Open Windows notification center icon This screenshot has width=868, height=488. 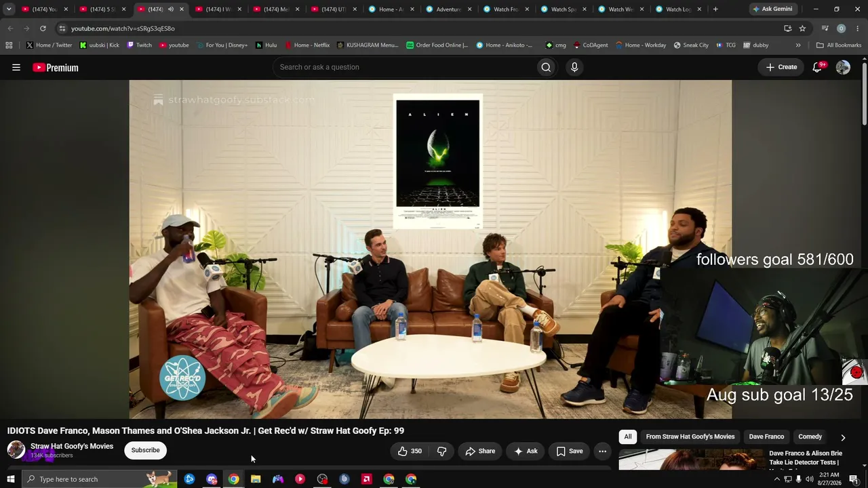pos(854,479)
